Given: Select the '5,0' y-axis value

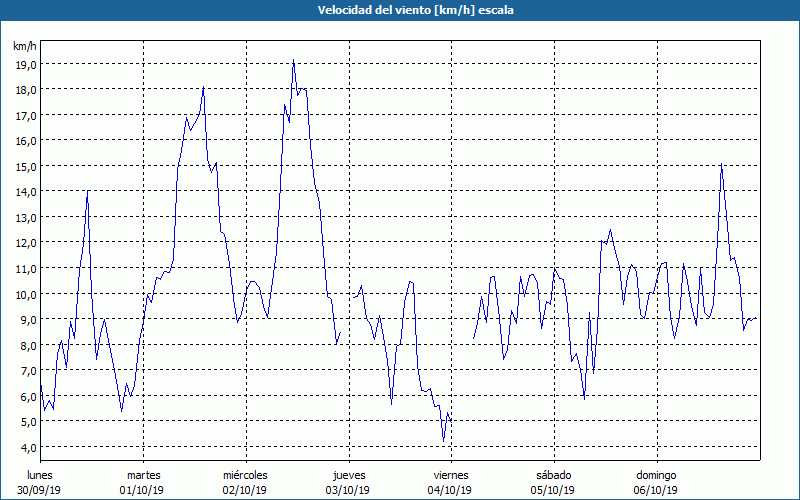Looking at the screenshot, I should [x=29, y=422].
